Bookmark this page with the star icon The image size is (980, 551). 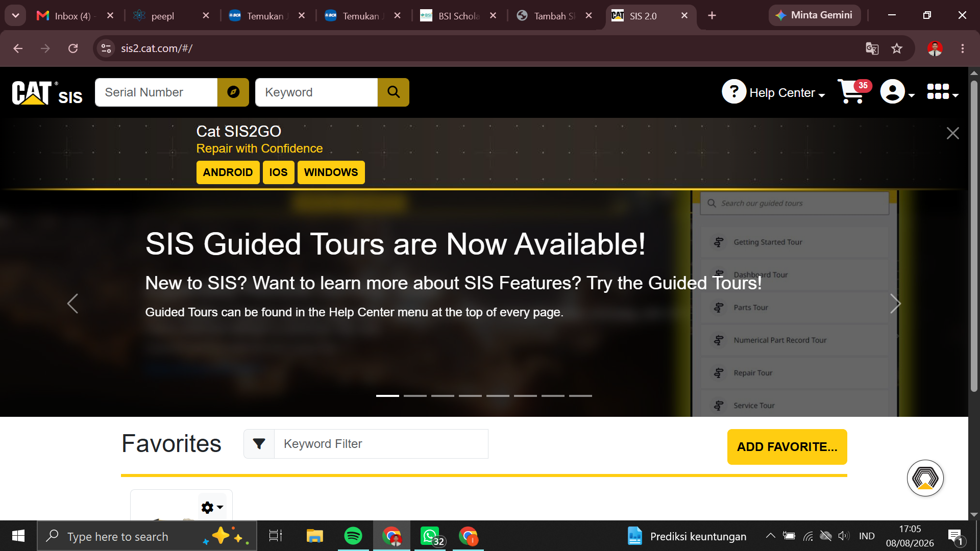[897, 48]
